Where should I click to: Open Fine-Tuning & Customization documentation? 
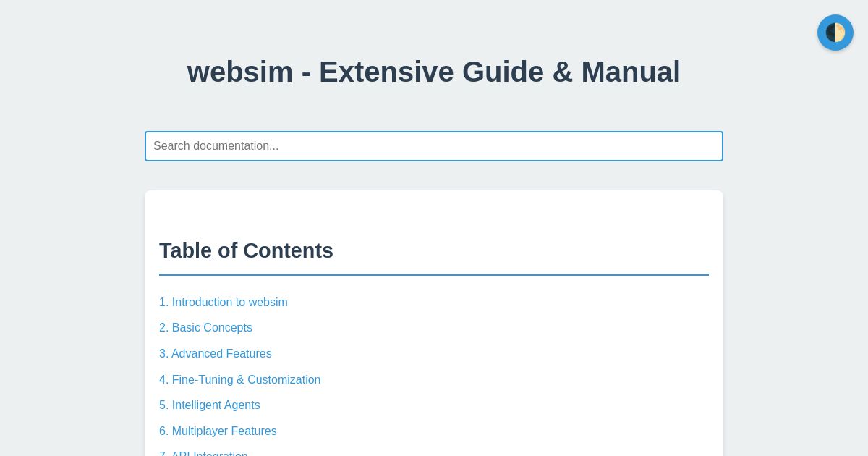[x=239, y=379]
